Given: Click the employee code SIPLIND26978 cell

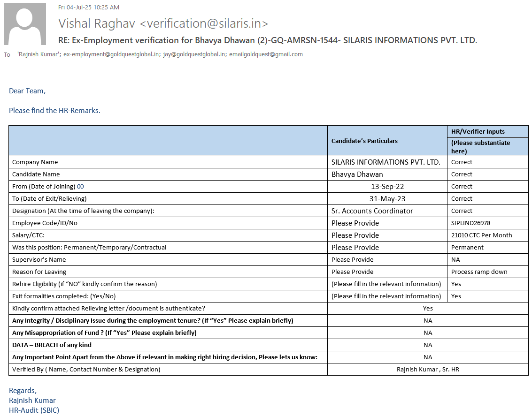Looking at the screenshot, I should [x=470, y=223].
